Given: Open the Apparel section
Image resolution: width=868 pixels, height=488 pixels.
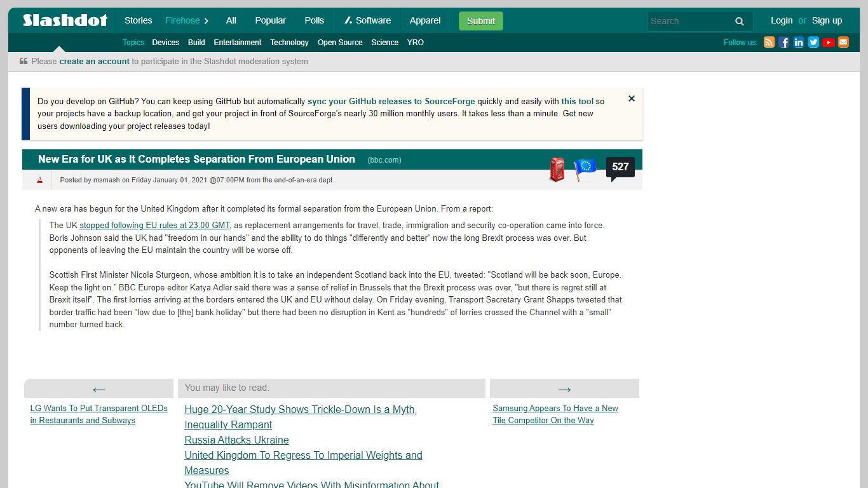Looking at the screenshot, I should [425, 20].
